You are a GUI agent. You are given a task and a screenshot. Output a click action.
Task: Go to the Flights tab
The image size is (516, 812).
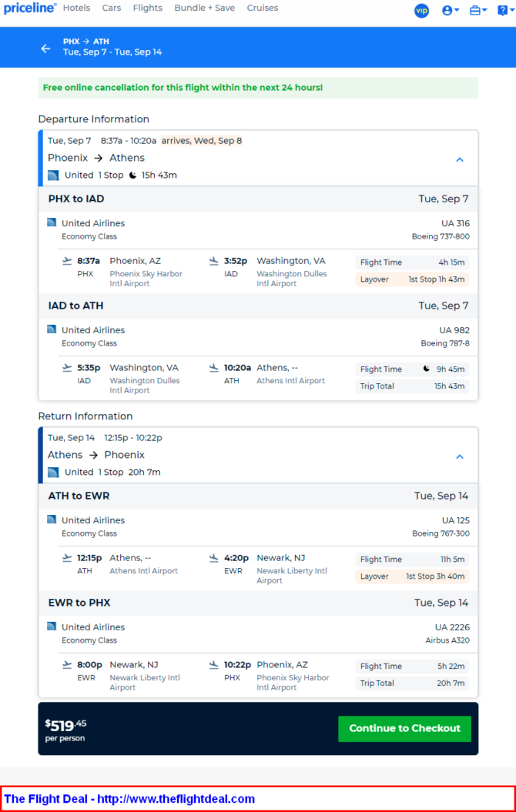tap(148, 8)
